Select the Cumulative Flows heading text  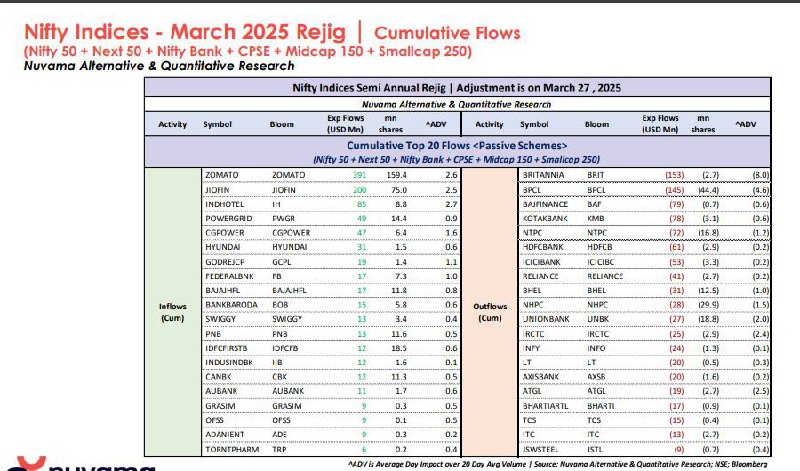[447, 33]
